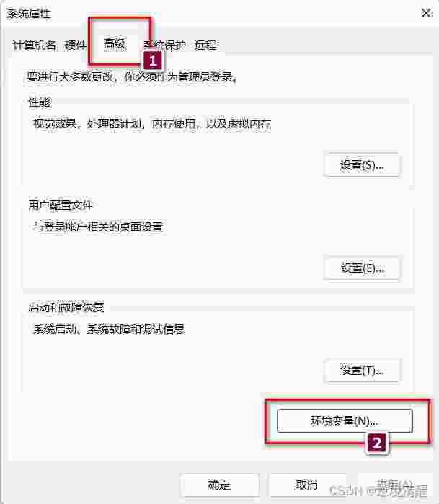The width and height of the screenshot is (439, 504).
Task: Open the 硬件 tab
Action: click(75, 45)
